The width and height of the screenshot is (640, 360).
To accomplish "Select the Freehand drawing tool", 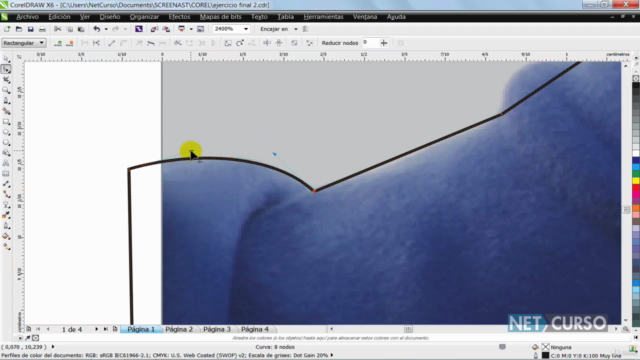I will (x=6, y=101).
